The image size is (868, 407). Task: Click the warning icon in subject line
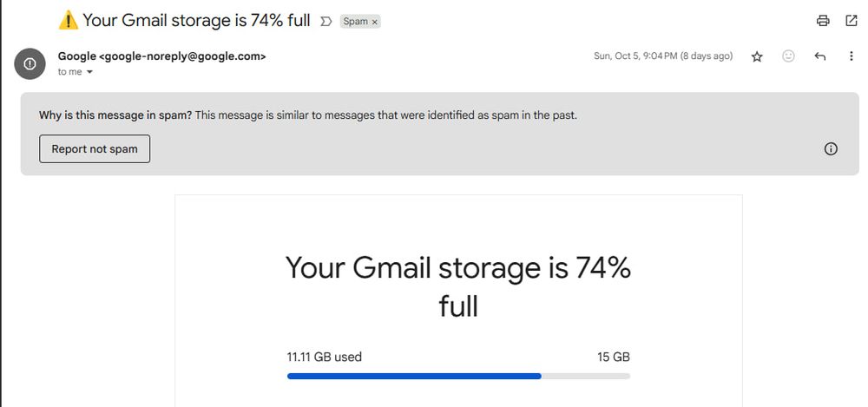pyautogui.click(x=68, y=20)
